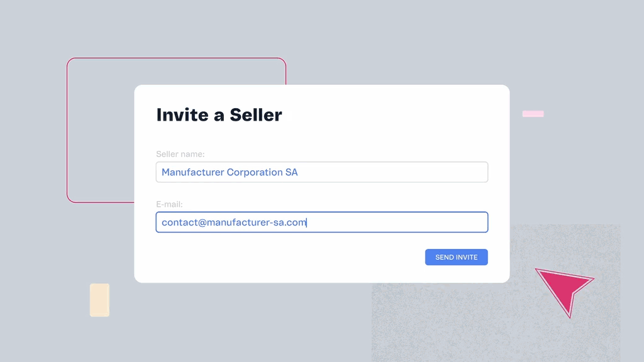This screenshot has height=362, width=644.
Task: Click "SA" at end of seller name
Action: click(291, 172)
